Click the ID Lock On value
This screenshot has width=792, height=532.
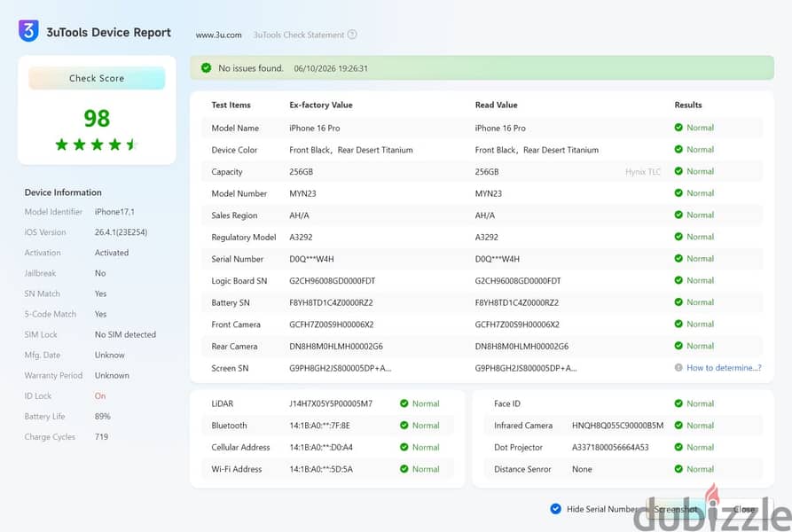[x=100, y=395]
